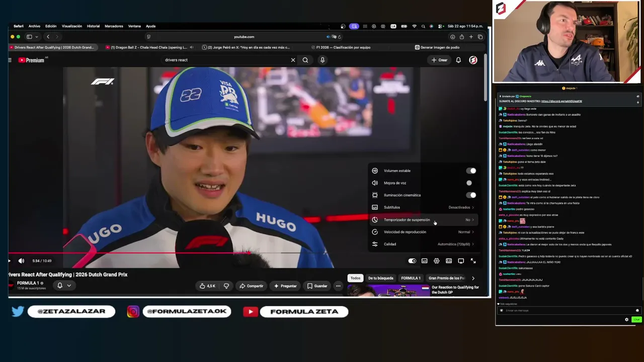Open Safari sidebar options chevron
The image size is (644, 362).
36,37
